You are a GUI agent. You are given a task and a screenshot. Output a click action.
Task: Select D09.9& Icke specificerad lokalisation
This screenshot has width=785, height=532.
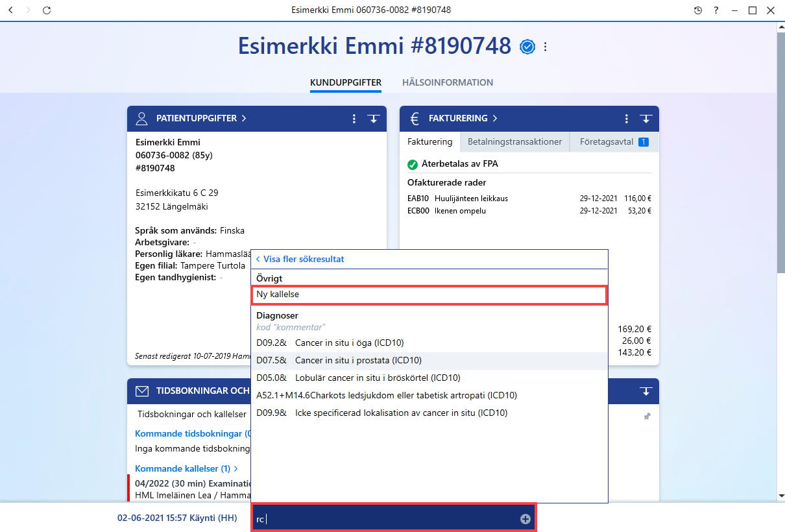[x=429, y=413]
